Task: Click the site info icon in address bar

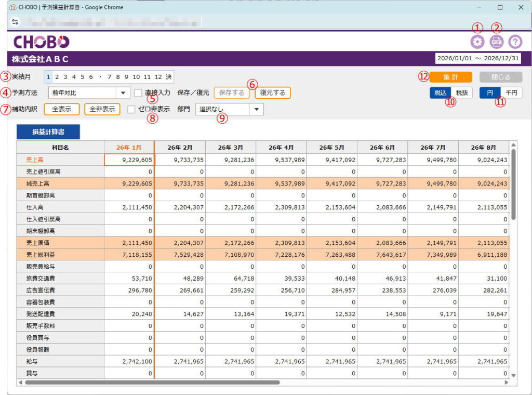Action: (x=15, y=22)
